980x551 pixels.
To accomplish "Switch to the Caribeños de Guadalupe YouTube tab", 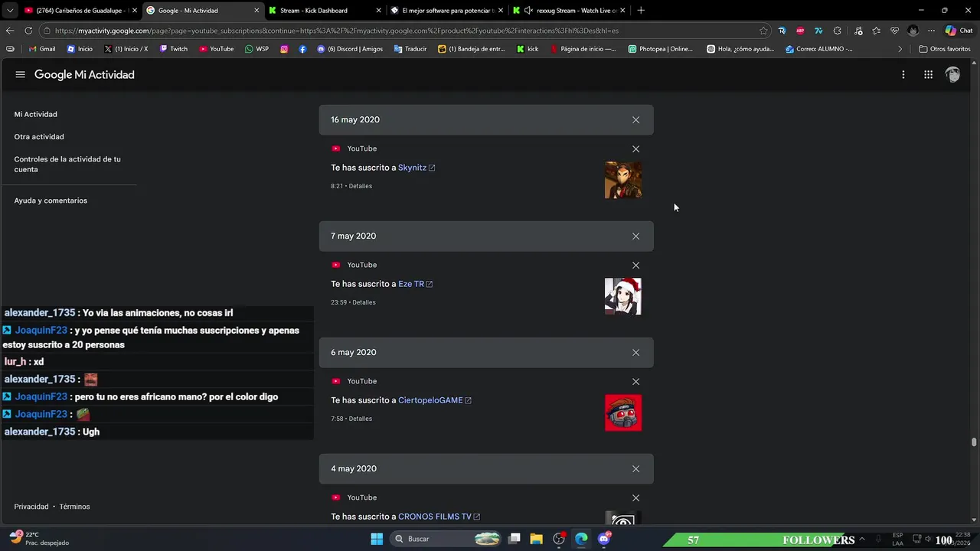I will (79, 11).
